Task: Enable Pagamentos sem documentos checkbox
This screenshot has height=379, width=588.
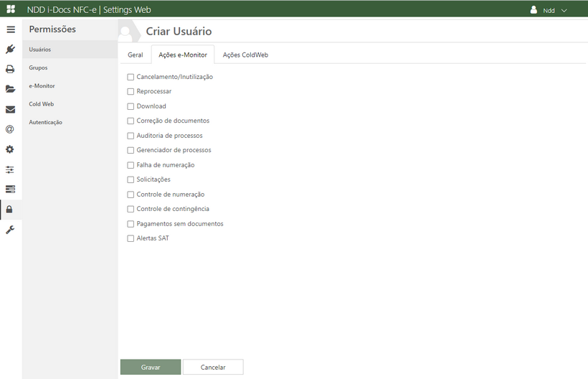Action: pos(131,224)
